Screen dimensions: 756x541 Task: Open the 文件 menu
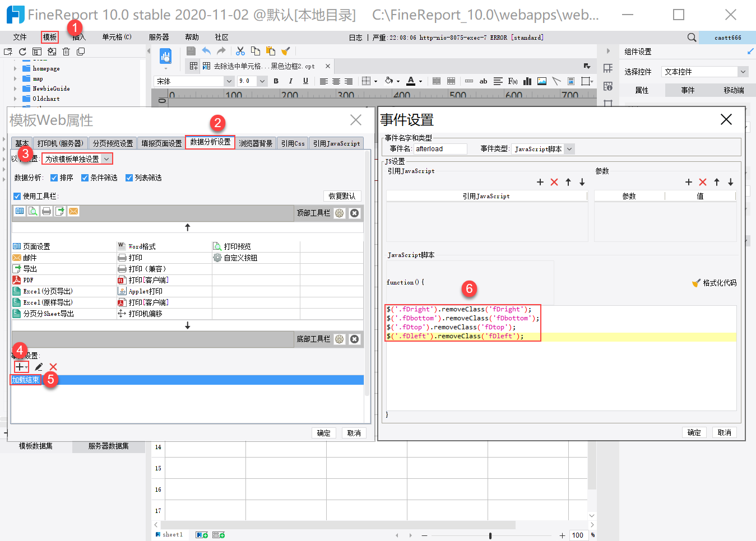pos(20,38)
